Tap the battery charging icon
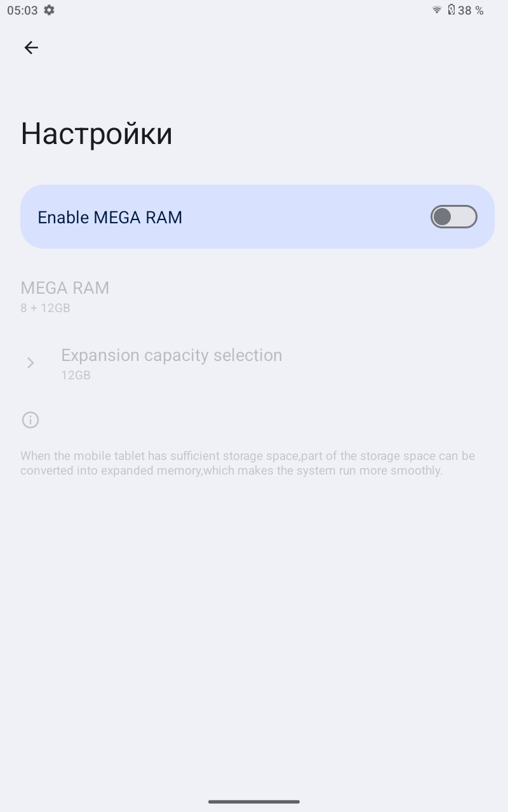 [x=451, y=10]
